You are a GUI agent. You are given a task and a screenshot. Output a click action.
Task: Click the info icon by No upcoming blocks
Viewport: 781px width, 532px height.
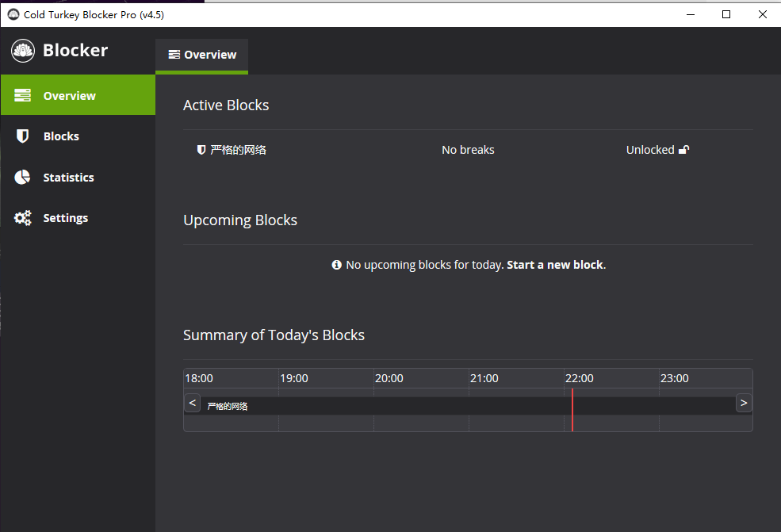point(337,265)
